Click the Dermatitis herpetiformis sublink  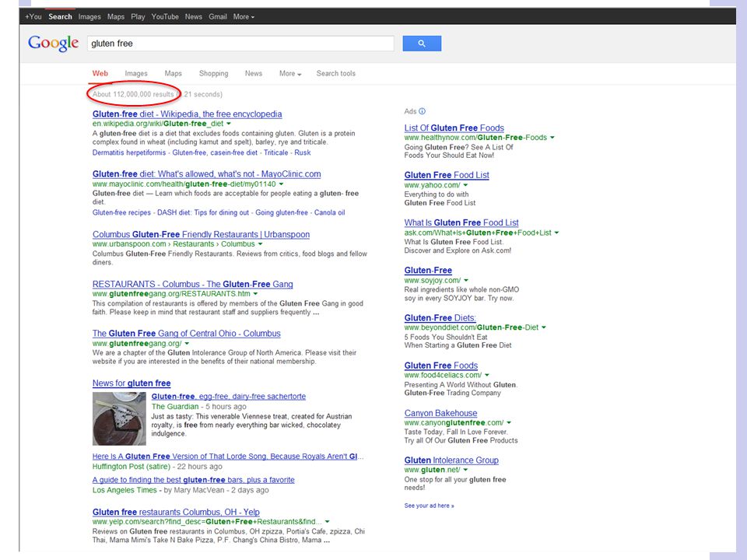pos(129,153)
